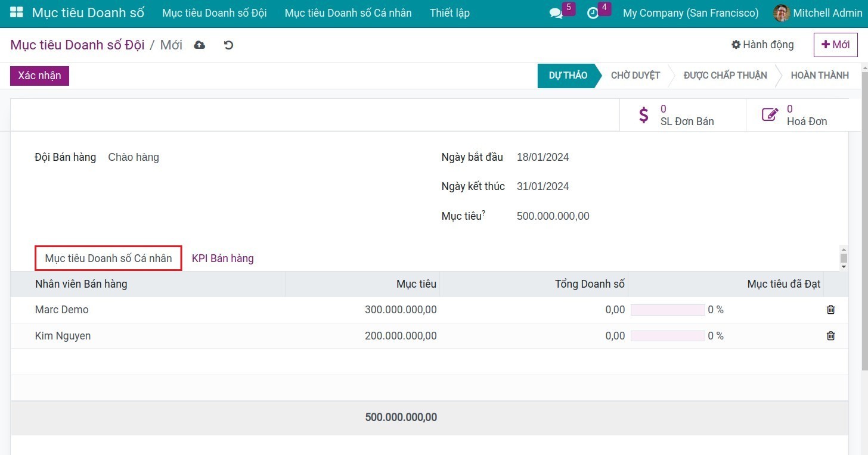Image resolution: width=868 pixels, height=455 pixels.
Task: Open the clock activities icon
Action: 593,13
